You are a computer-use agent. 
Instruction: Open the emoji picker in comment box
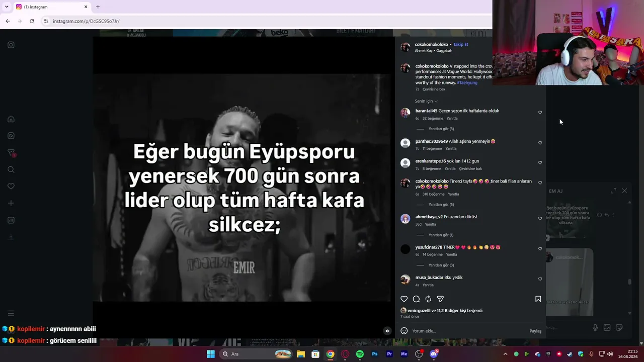point(404,331)
